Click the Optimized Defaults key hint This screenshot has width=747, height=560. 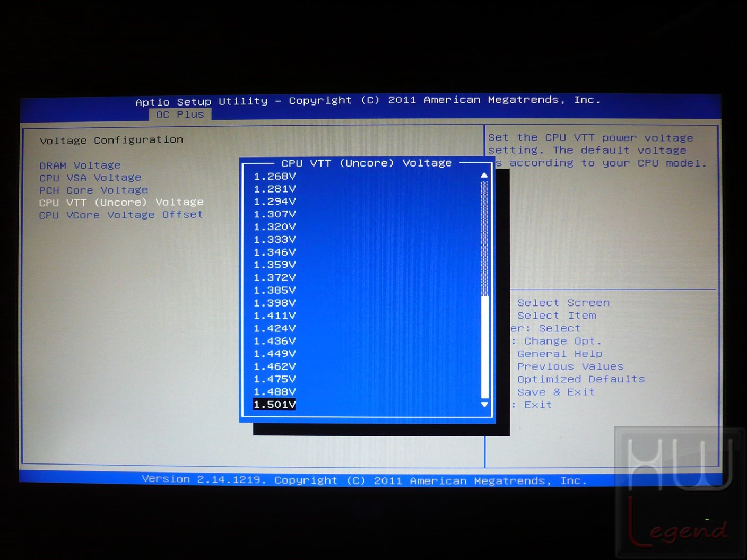coord(581,379)
